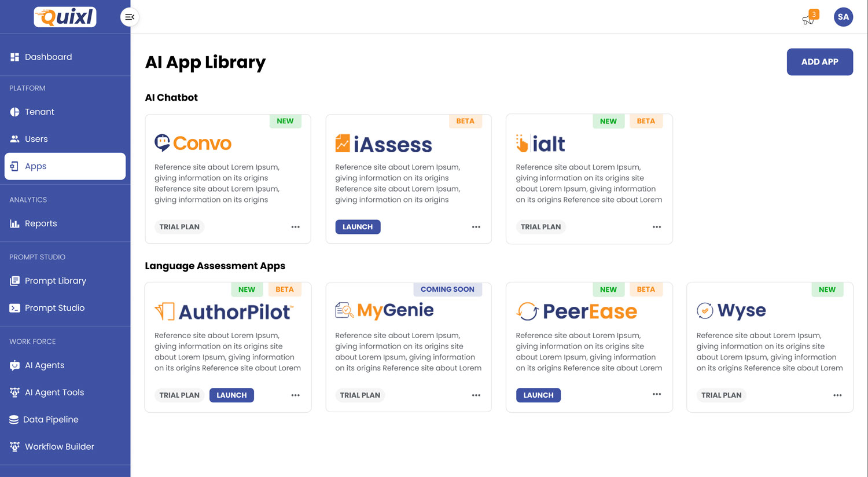Open the SA user avatar menu
This screenshot has height=477, width=868.
pos(843,17)
